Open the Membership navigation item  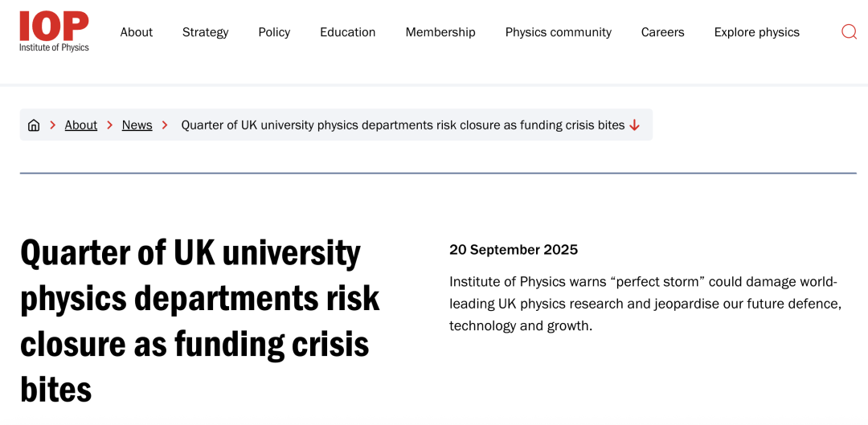[440, 32]
